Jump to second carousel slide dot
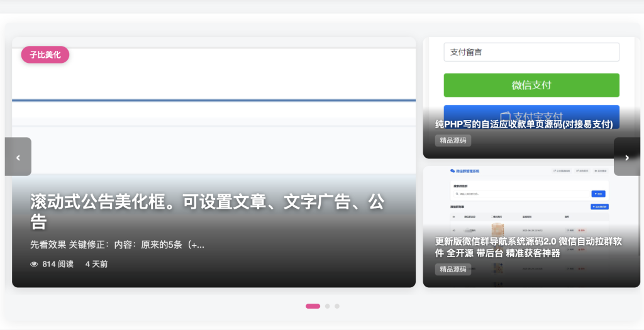 327,306
